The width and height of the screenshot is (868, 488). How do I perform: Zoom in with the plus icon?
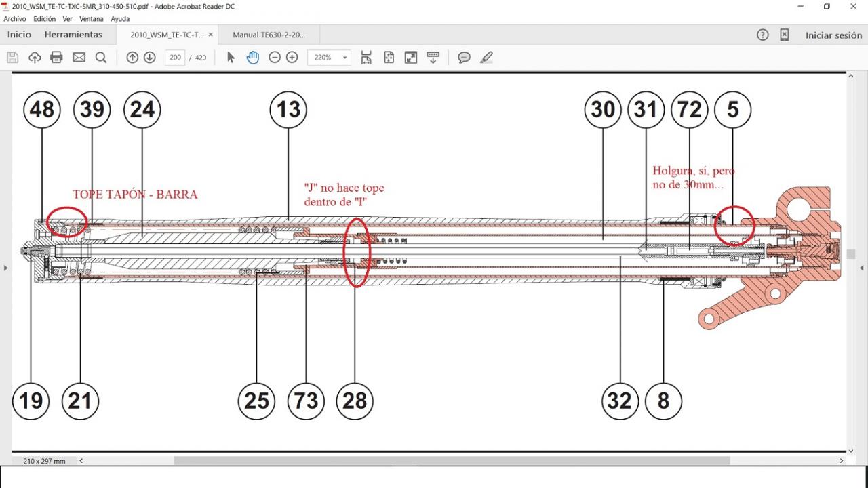click(x=292, y=58)
